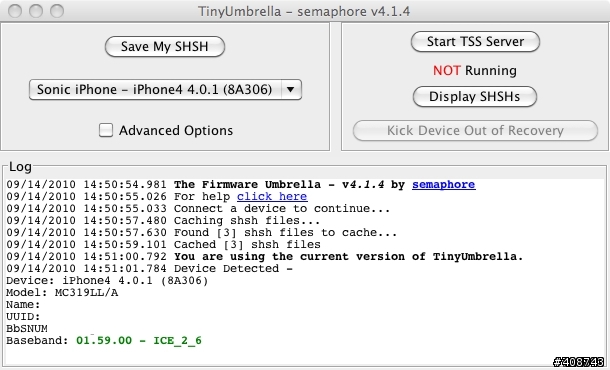
Task: Select the Model MC319LL/A log line
Action: point(62,293)
